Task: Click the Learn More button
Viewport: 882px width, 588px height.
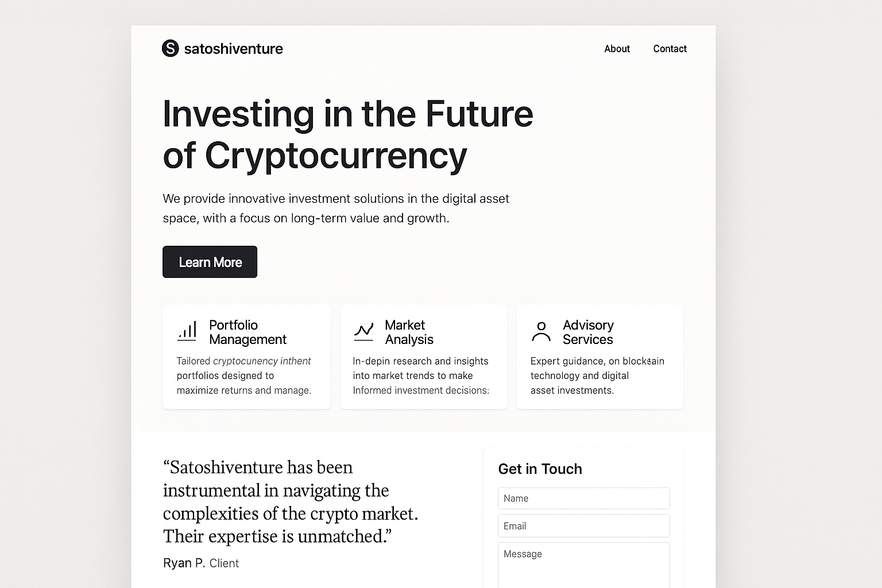Action: tap(210, 262)
